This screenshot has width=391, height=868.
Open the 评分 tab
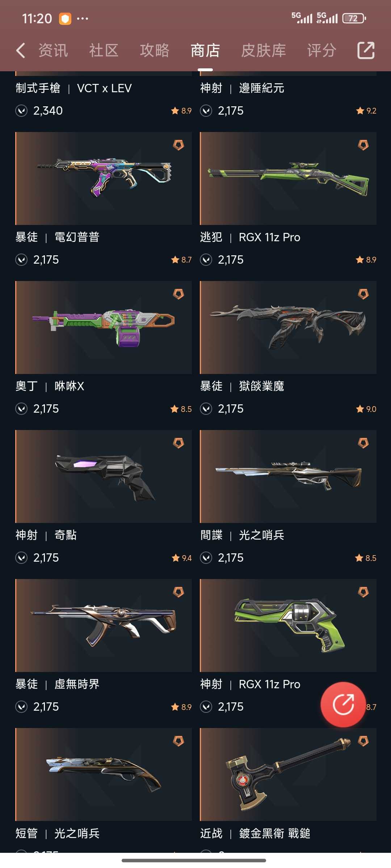click(322, 50)
